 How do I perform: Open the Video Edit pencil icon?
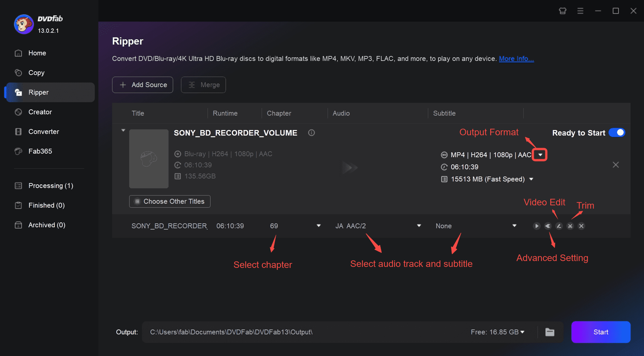pos(559,226)
